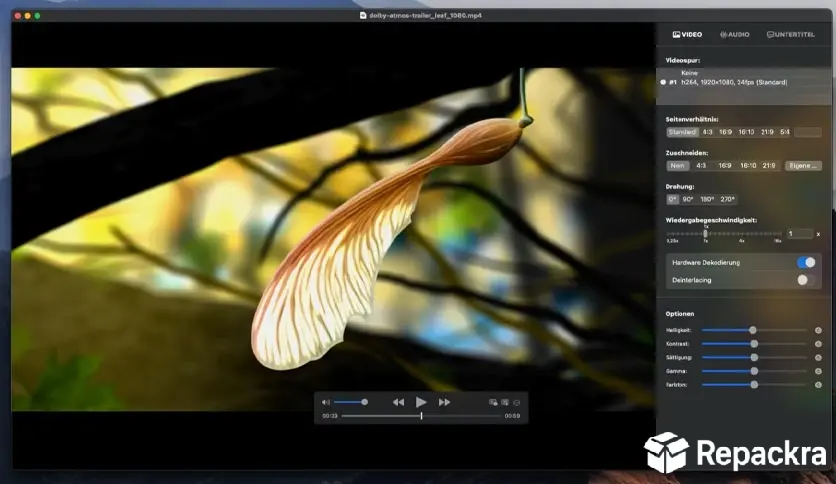Mute audio with the speaker icon
This screenshot has height=484, width=836.
(x=326, y=402)
